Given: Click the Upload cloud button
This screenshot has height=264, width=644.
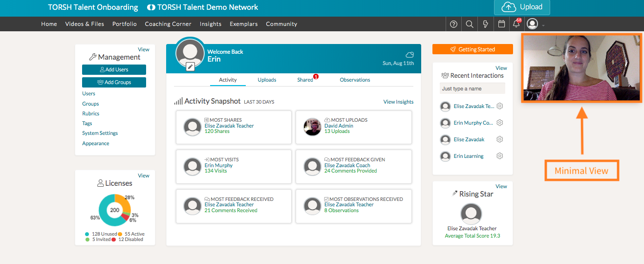Looking at the screenshot, I should click(521, 7).
